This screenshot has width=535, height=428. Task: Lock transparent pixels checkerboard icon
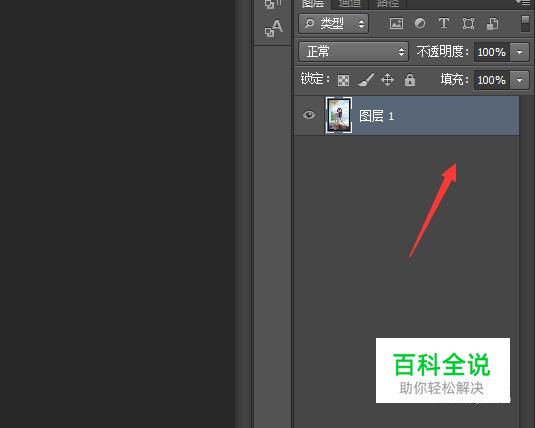click(x=343, y=80)
